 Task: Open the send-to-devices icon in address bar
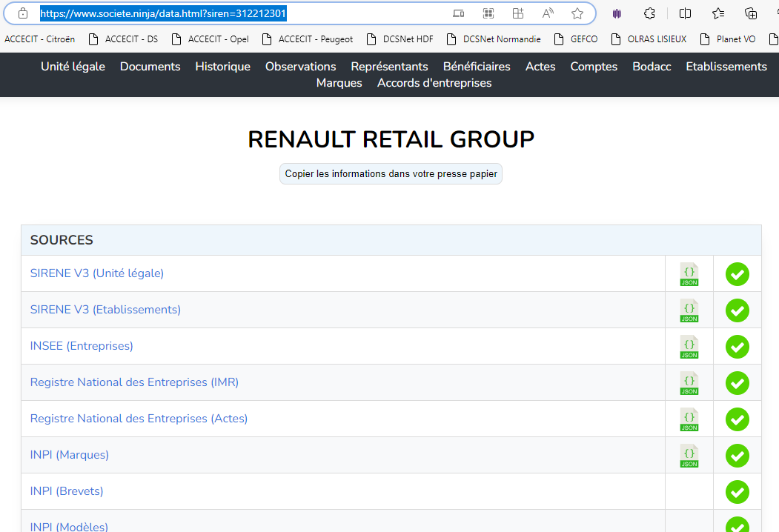458,13
